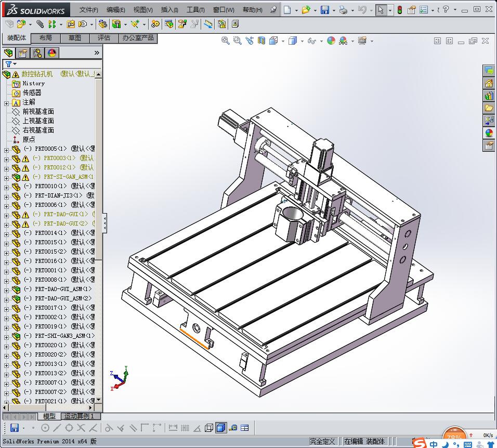Open File Explorer folder in the task pane
Viewport: 497px width, 448px height.
point(489,108)
